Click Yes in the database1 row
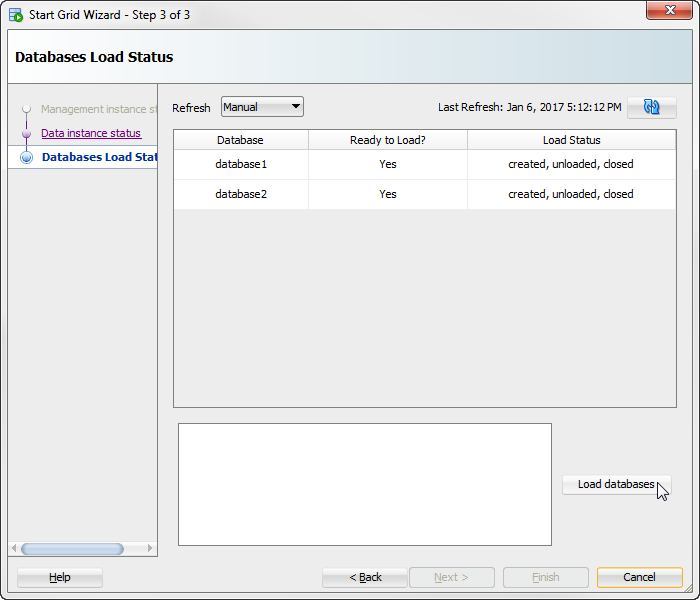The height and width of the screenshot is (600, 700). tap(388, 164)
